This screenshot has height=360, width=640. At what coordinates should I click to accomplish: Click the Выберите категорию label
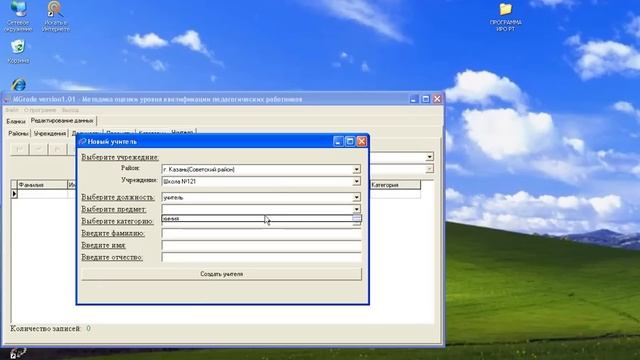117,221
